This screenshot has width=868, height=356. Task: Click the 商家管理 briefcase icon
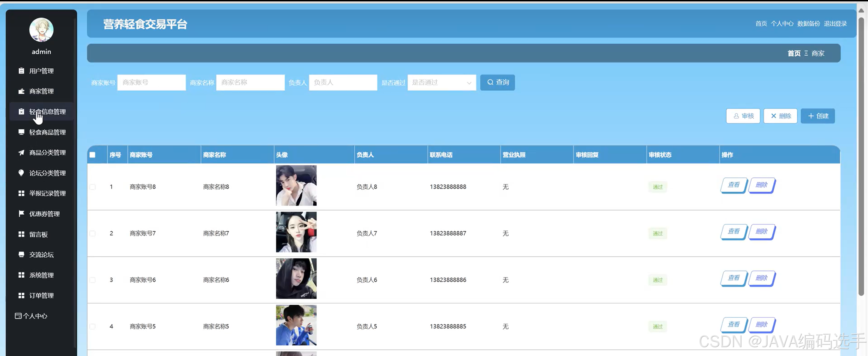pos(21,91)
